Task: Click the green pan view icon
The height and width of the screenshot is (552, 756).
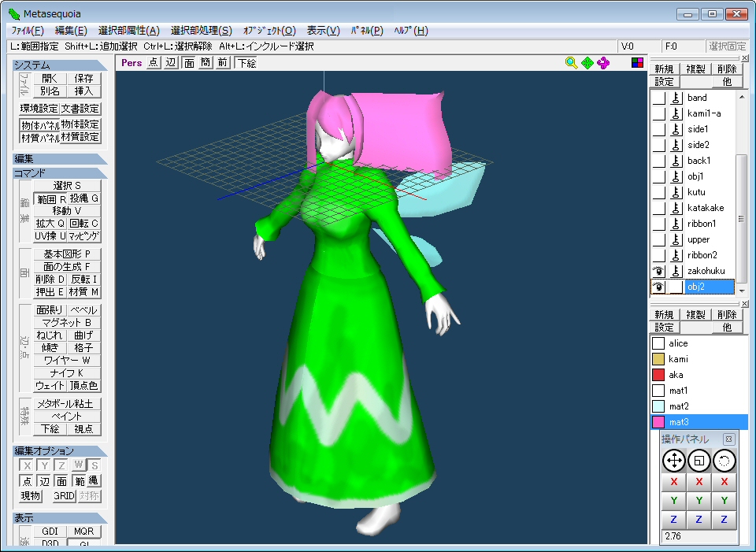Action: pos(587,63)
